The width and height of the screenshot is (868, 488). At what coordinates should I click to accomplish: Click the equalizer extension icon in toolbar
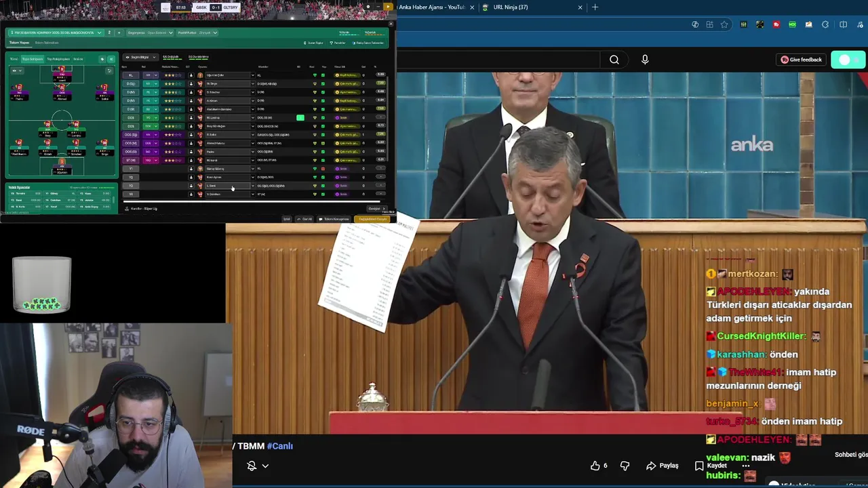(744, 24)
